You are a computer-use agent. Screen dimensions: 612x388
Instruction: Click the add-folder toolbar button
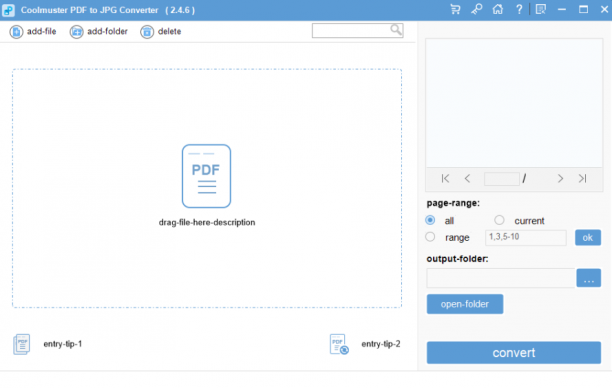click(99, 32)
